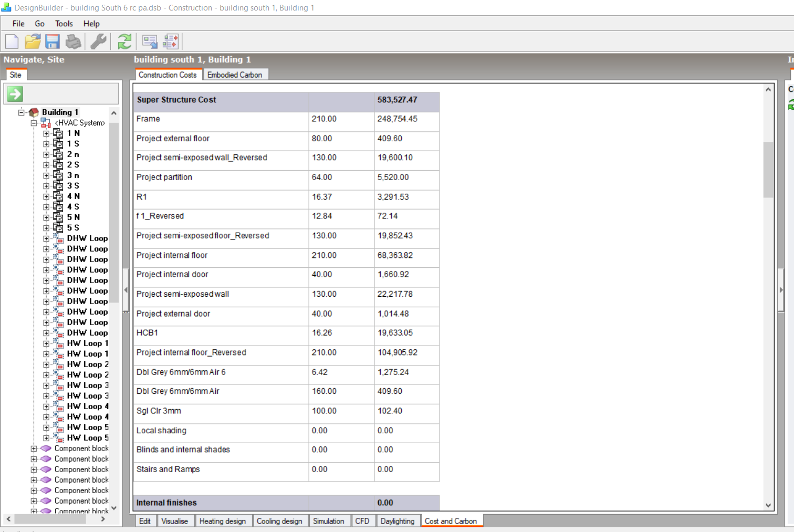Expand the 1 S zone node
Screen dimensions: 794x532
click(x=46, y=144)
